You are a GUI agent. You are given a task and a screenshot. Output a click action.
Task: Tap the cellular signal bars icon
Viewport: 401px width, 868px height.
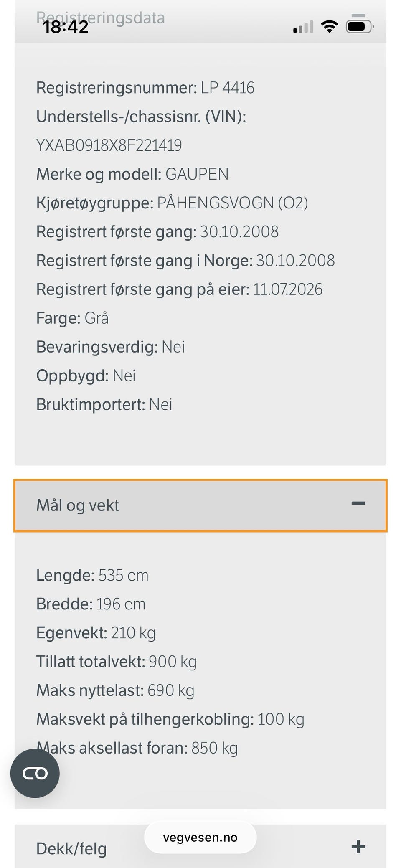[x=303, y=27]
